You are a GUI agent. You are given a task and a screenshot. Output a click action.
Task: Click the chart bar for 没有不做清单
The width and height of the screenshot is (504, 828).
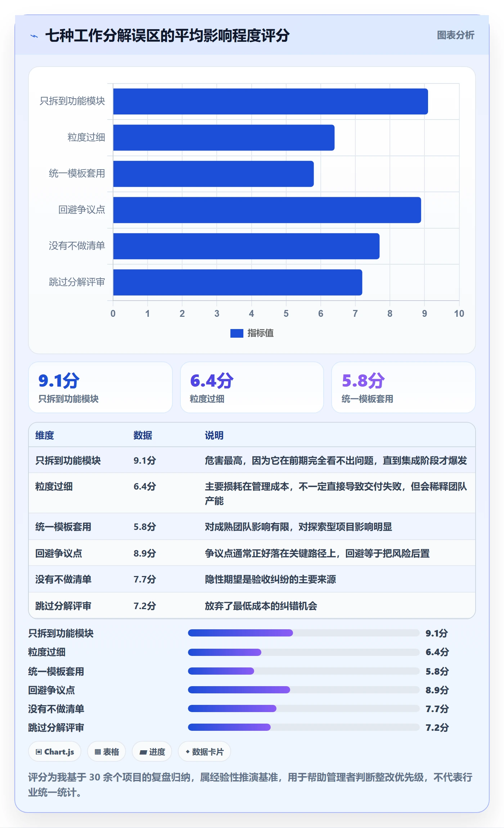tap(246, 246)
